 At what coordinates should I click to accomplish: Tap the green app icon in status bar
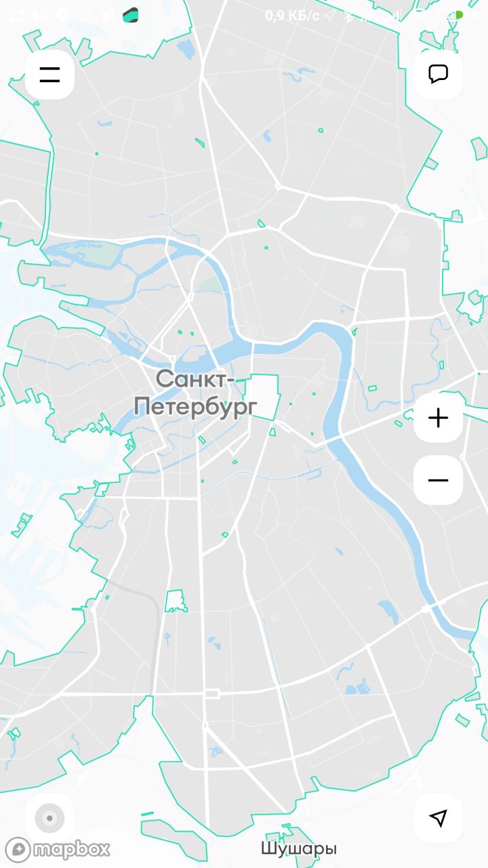131,15
